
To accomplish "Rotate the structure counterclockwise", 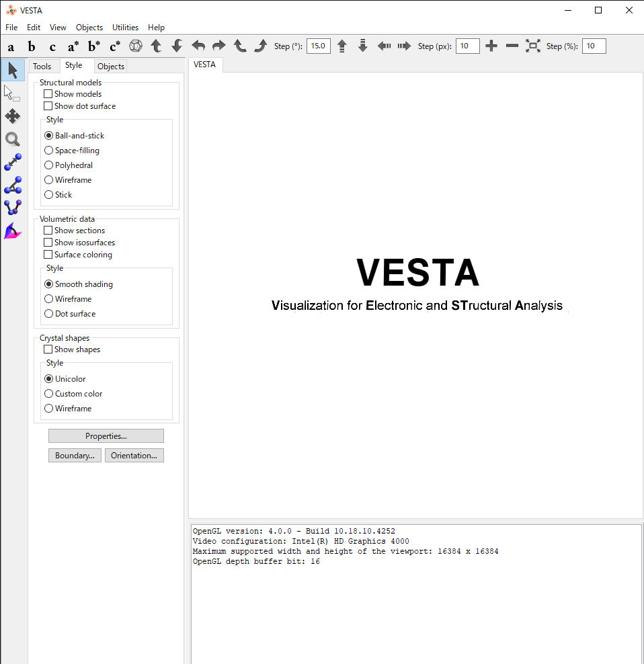I will click(240, 46).
